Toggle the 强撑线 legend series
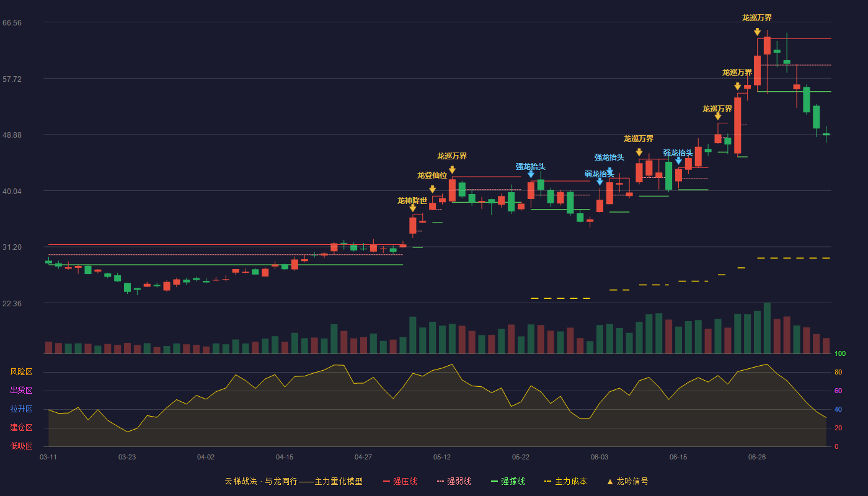The width and height of the screenshot is (868, 496). (x=508, y=481)
